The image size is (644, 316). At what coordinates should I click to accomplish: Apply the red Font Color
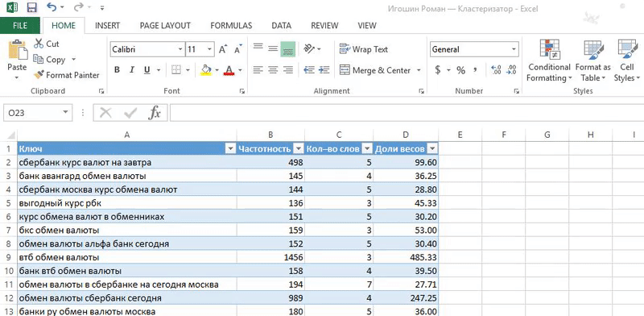229,70
